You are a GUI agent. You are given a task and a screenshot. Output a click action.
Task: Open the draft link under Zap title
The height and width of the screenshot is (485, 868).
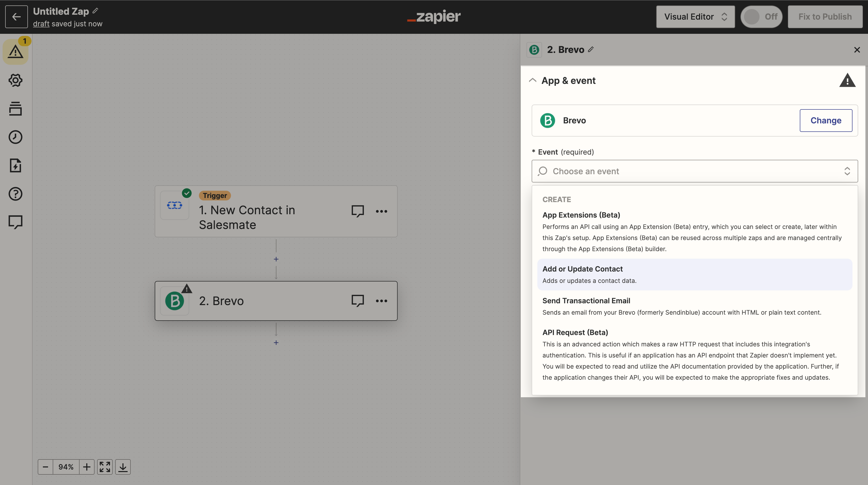[41, 24]
